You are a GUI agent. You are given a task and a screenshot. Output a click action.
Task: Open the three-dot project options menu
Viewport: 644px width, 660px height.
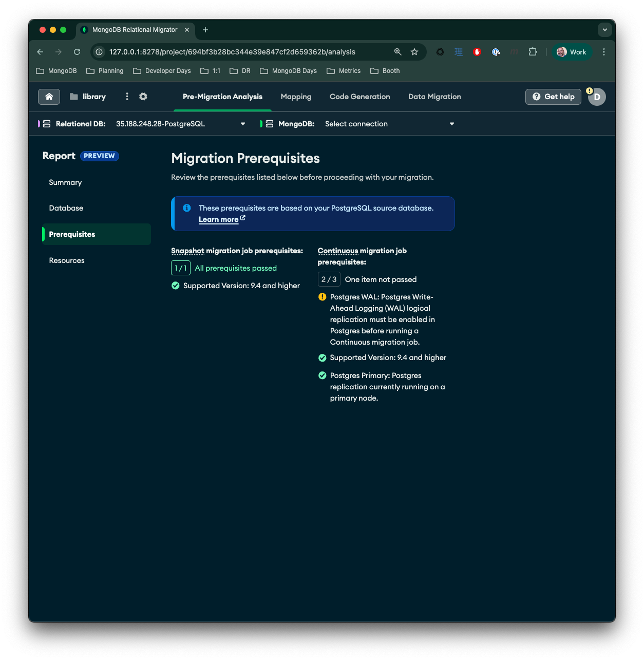point(127,97)
